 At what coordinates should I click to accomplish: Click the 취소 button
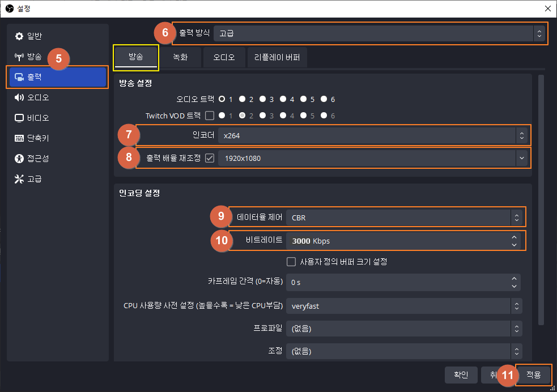coord(492,375)
